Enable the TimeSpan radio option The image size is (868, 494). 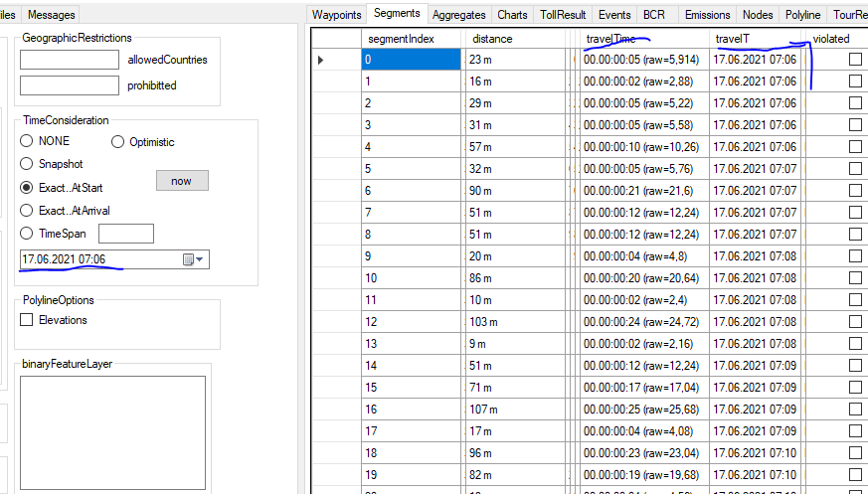pos(27,234)
